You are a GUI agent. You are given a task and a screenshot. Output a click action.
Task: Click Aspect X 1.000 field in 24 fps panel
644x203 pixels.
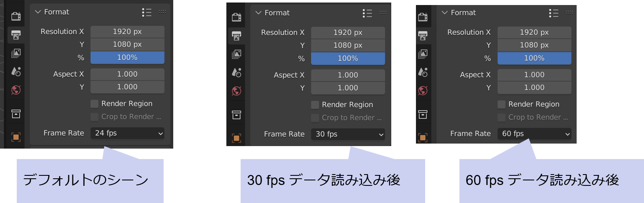[x=127, y=74]
